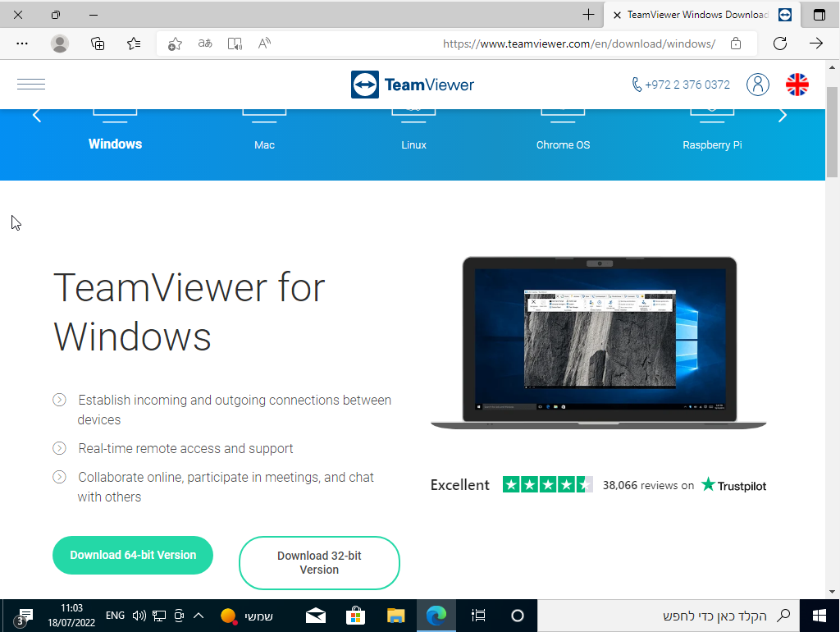Image resolution: width=840 pixels, height=632 pixels.
Task: Select the Raspberry Pi platform tab
Action: click(x=712, y=144)
